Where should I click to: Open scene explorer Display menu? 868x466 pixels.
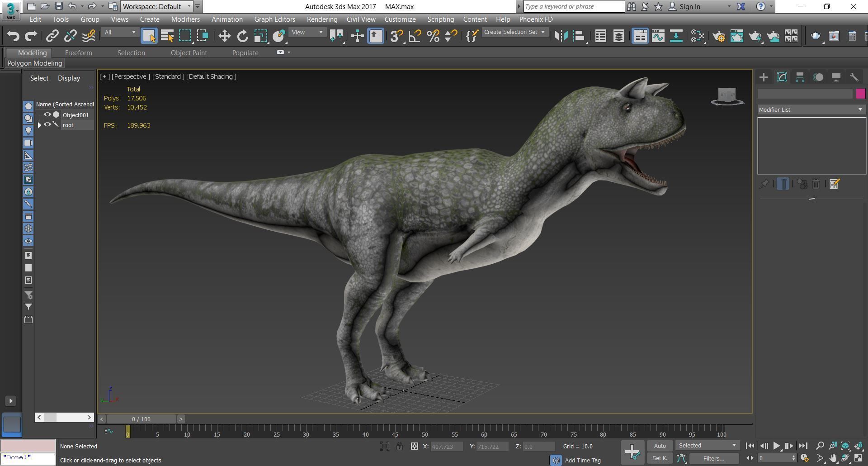[69, 78]
